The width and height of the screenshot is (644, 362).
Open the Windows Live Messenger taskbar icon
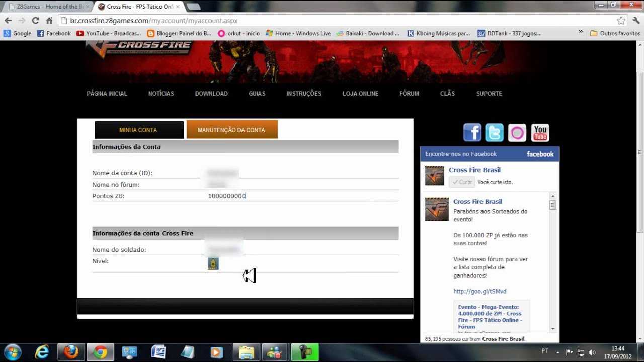click(275, 352)
